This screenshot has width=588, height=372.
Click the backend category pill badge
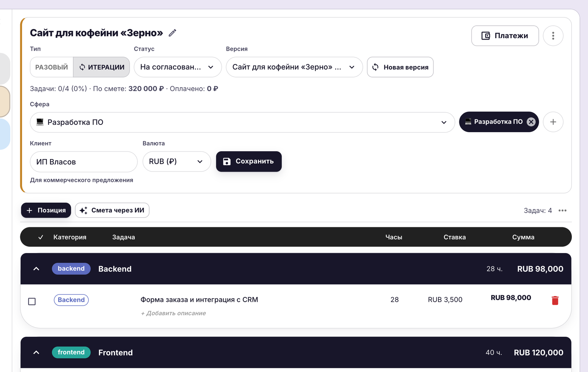tap(71, 269)
